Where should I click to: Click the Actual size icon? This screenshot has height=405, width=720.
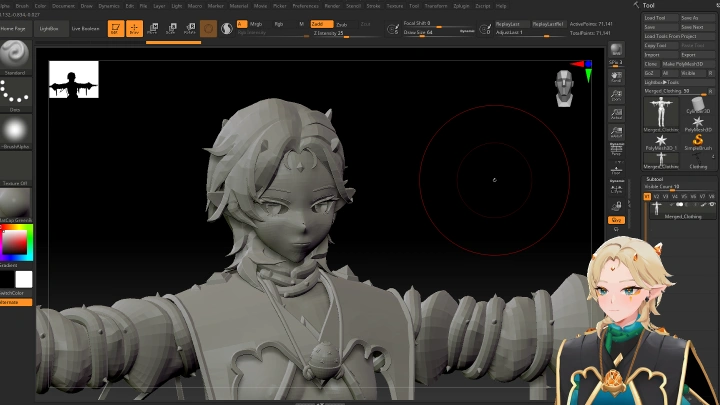click(616, 114)
